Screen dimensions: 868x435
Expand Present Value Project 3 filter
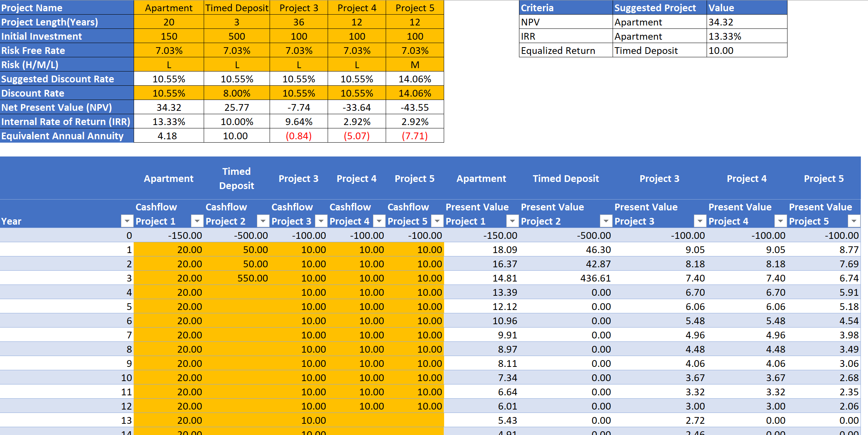pyautogui.click(x=700, y=221)
